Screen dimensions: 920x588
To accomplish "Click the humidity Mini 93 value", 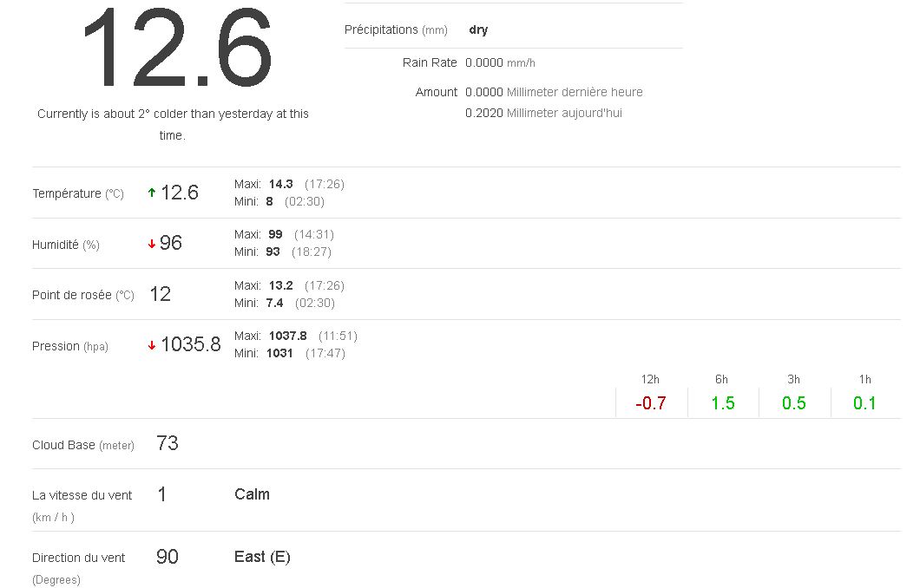I will [x=273, y=252].
